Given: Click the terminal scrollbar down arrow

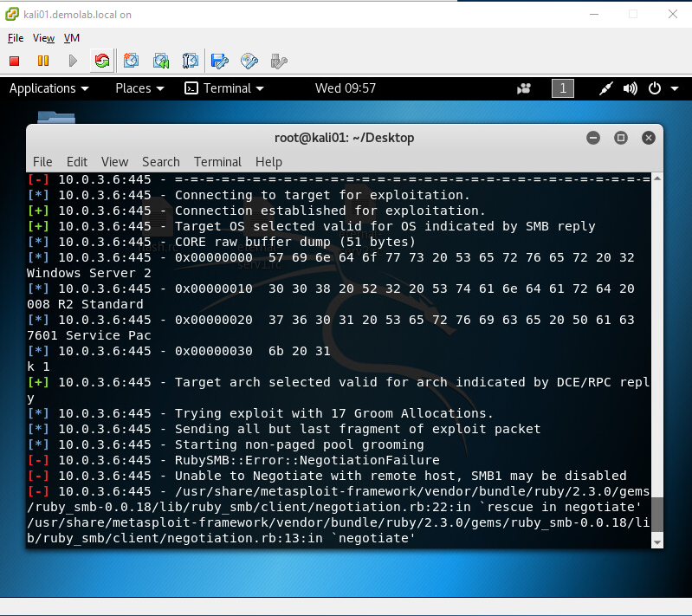Looking at the screenshot, I should pyautogui.click(x=657, y=542).
